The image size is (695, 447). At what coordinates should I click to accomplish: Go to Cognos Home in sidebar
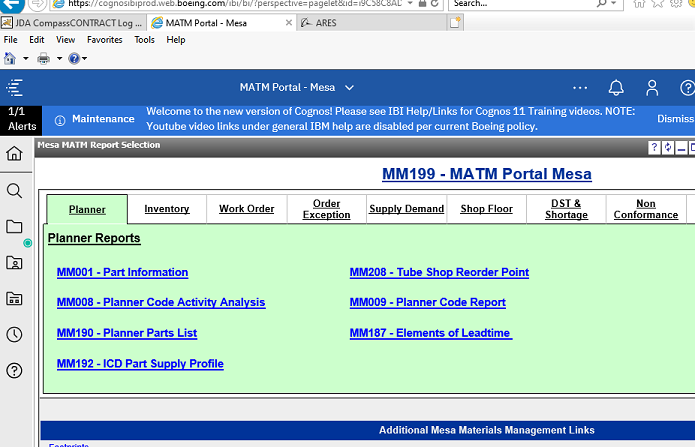click(x=14, y=153)
